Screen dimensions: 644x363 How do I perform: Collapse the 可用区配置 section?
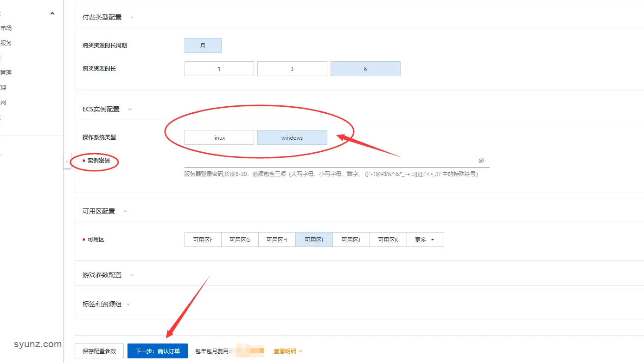coord(125,211)
